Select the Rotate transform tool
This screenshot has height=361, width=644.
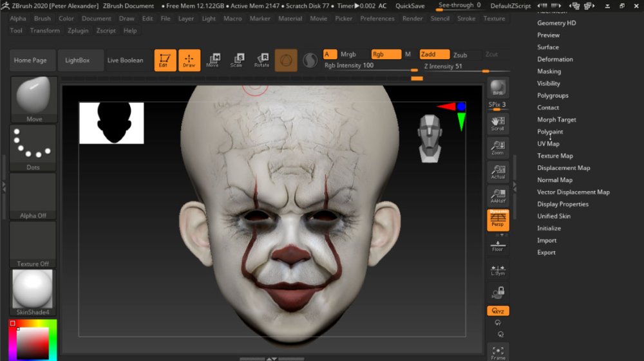[x=261, y=60]
